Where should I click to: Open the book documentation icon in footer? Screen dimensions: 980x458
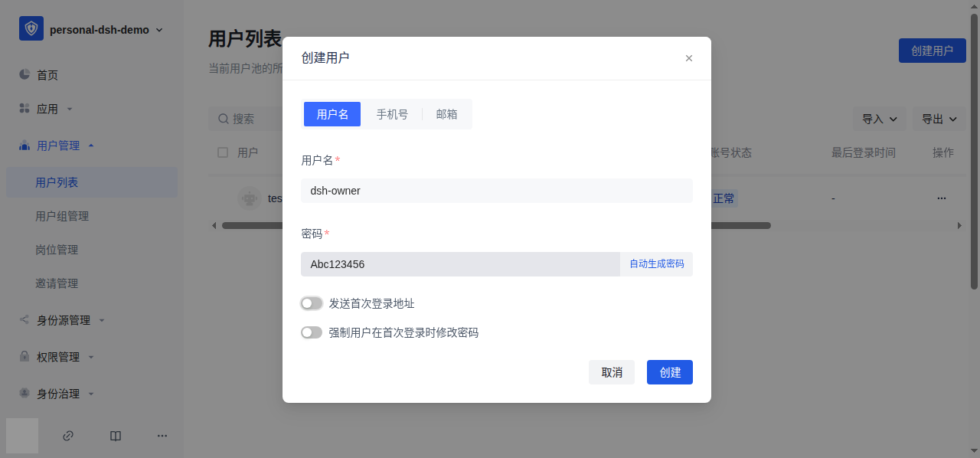(x=116, y=436)
